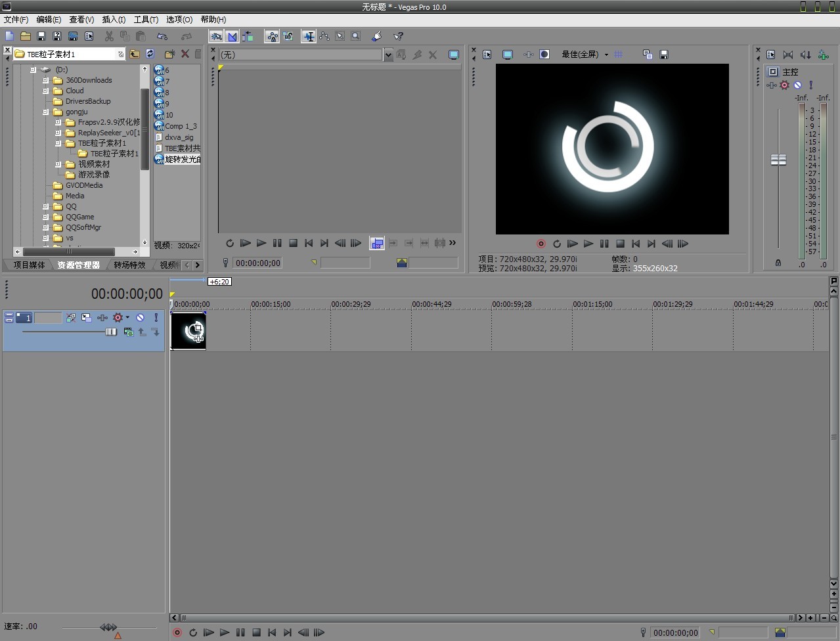
Task: Save snapshot to file in preview
Action: pyautogui.click(x=663, y=55)
